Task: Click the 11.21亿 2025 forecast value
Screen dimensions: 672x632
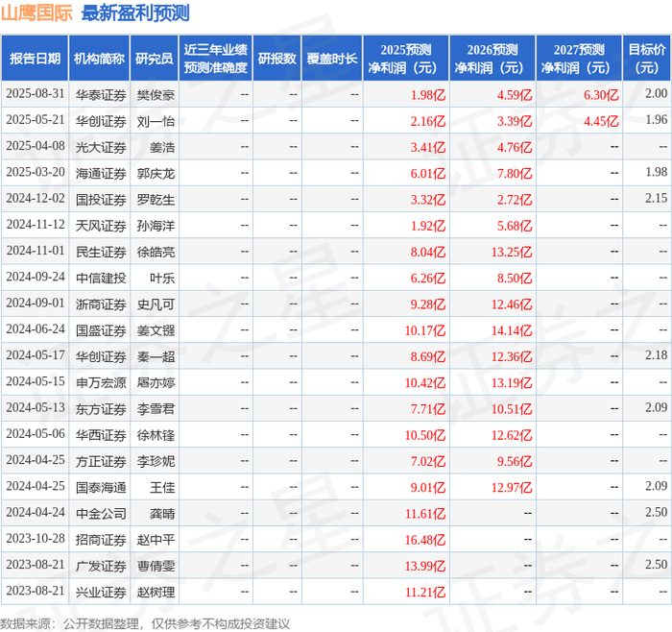Action: (425, 592)
